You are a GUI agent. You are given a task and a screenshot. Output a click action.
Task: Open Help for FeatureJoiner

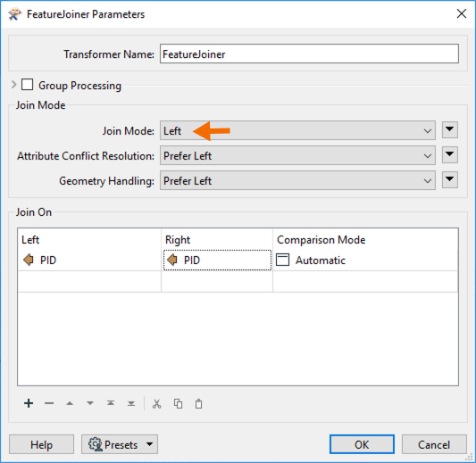point(42,444)
